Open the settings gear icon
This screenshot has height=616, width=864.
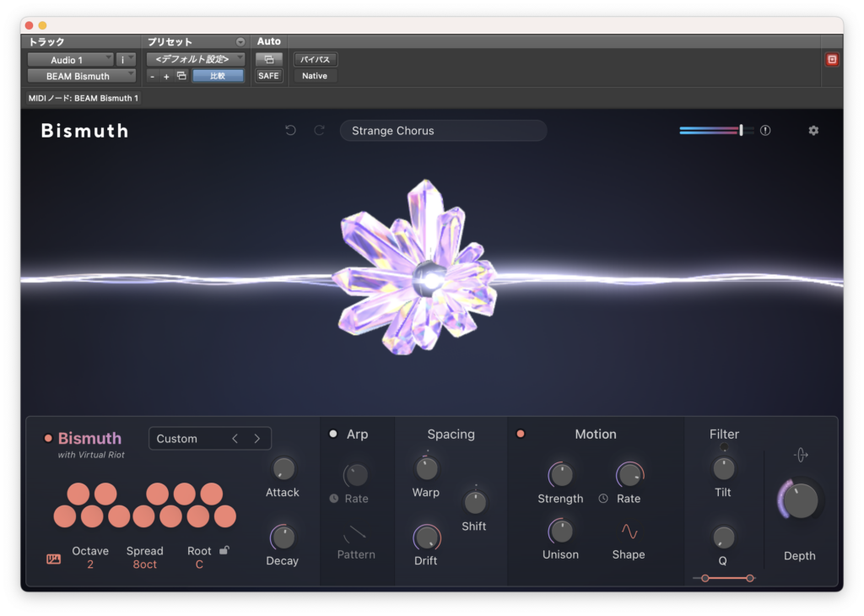pos(813,131)
